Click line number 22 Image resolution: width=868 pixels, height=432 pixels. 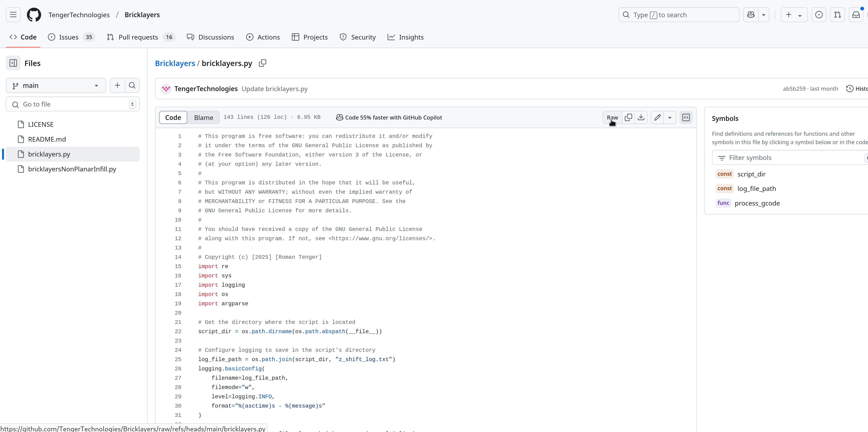[178, 332]
